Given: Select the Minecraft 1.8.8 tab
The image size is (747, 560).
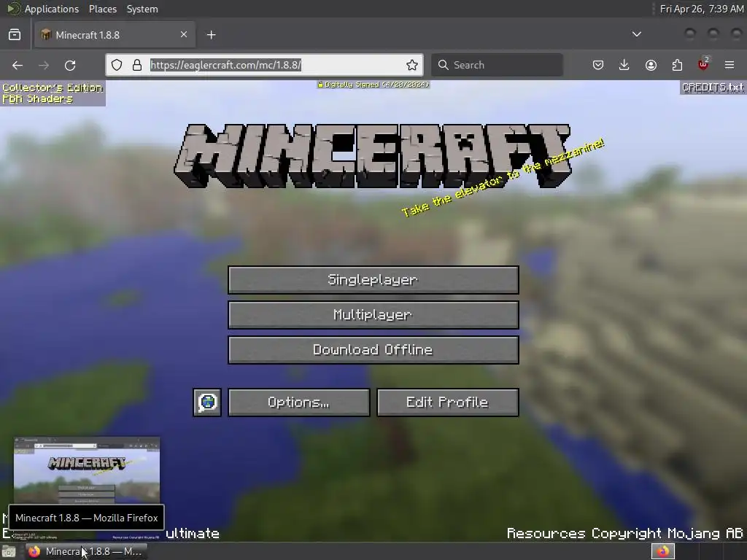Looking at the screenshot, I should pyautogui.click(x=115, y=35).
